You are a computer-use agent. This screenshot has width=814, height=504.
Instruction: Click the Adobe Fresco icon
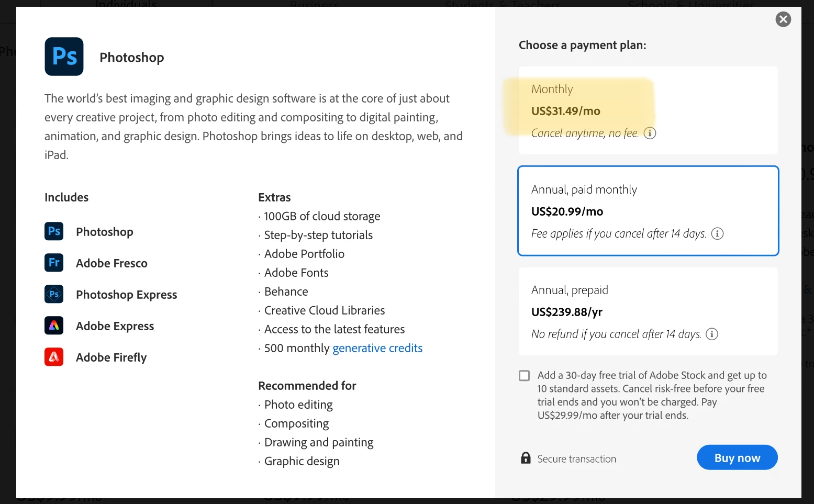(x=54, y=263)
